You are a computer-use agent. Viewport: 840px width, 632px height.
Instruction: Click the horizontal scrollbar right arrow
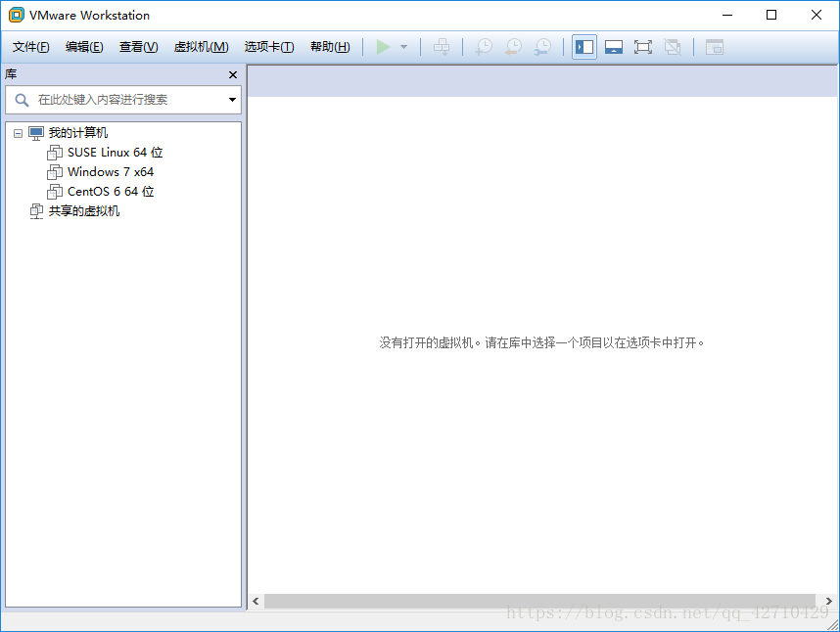click(x=829, y=601)
